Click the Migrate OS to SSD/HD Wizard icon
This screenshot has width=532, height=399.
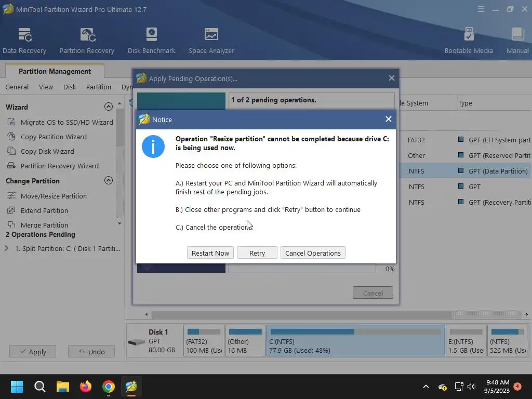tap(11, 122)
